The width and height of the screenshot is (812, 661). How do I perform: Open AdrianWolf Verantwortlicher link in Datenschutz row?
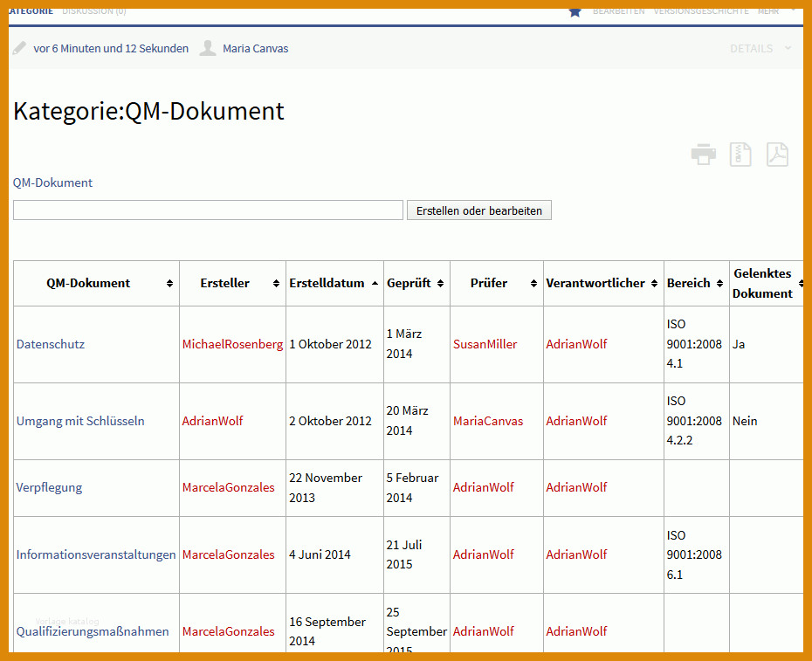pyautogui.click(x=576, y=345)
